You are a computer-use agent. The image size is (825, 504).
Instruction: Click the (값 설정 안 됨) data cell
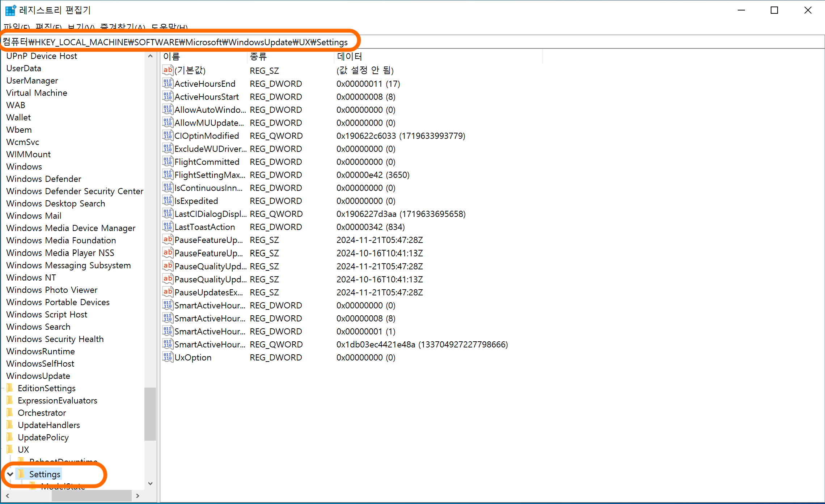point(365,70)
